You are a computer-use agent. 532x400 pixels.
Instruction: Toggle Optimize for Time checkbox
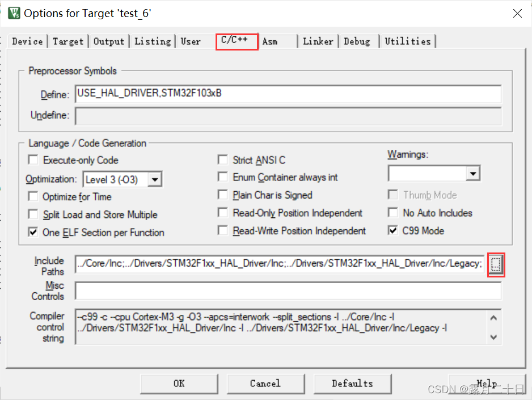click(33, 196)
